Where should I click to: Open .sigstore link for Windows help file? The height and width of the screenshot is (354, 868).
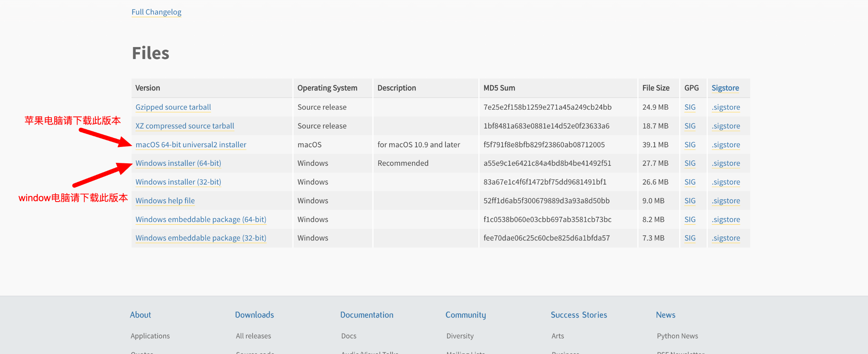726,201
